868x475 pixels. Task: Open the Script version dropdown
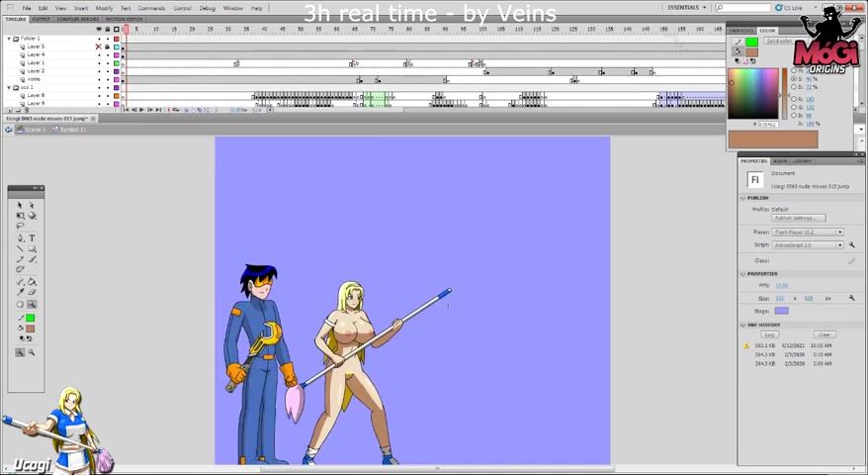pos(839,244)
